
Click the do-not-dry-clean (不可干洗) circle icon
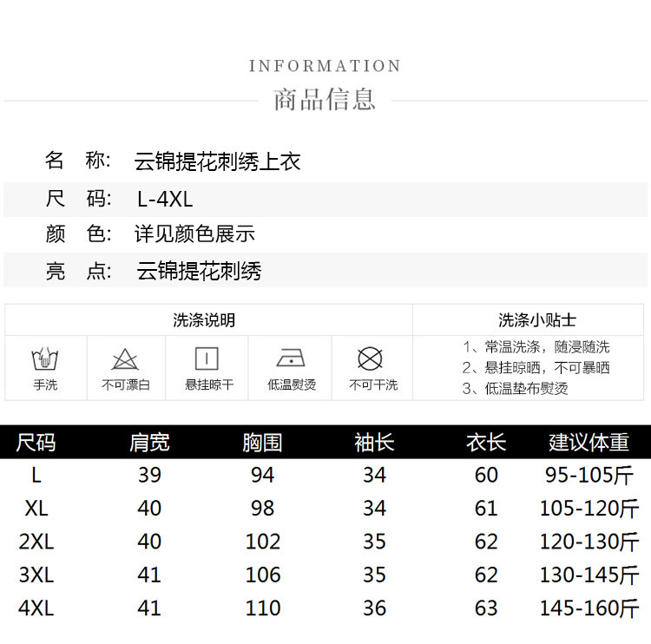point(371,358)
